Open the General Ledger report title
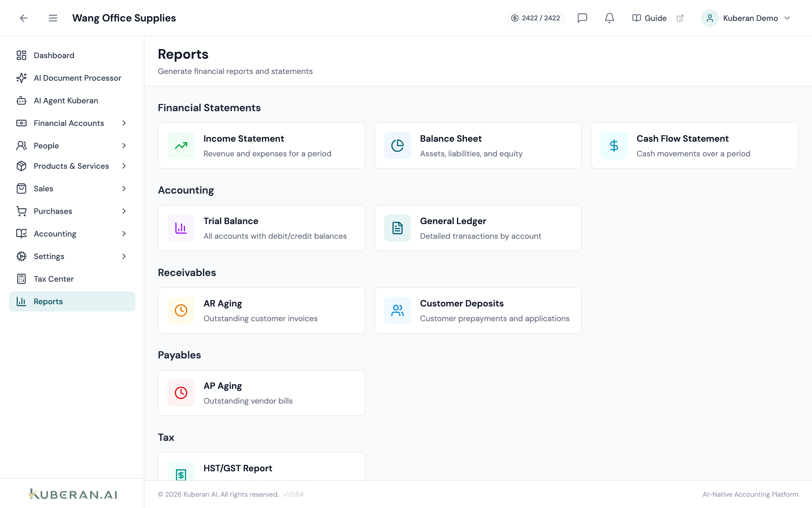812x508 pixels. pos(453,221)
